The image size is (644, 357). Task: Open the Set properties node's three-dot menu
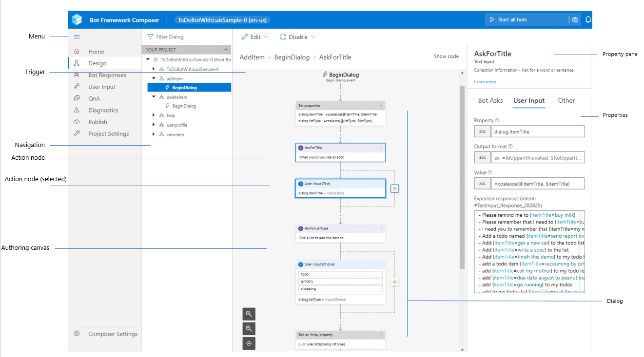click(381, 105)
